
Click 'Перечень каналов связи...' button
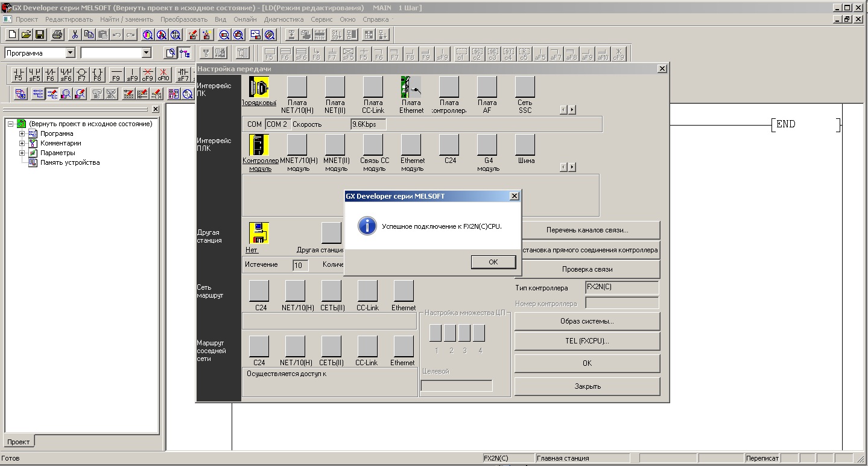[x=588, y=230]
